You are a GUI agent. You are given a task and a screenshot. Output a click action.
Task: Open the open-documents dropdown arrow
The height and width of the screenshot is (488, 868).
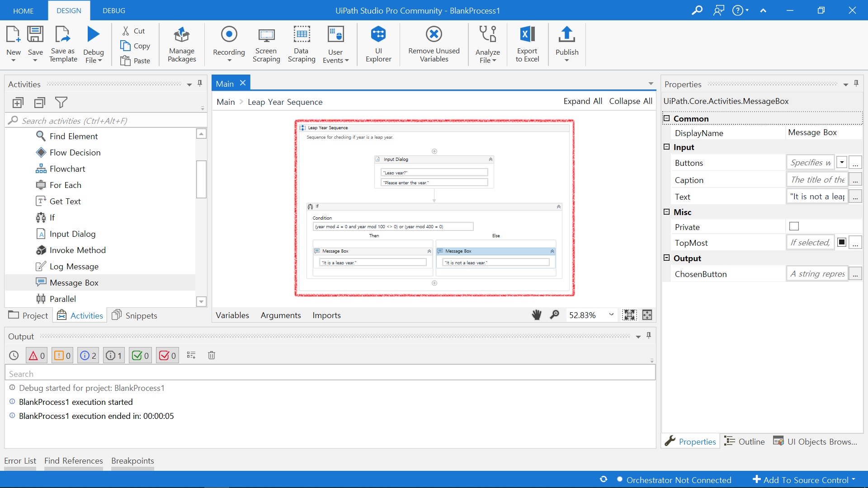click(x=651, y=83)
